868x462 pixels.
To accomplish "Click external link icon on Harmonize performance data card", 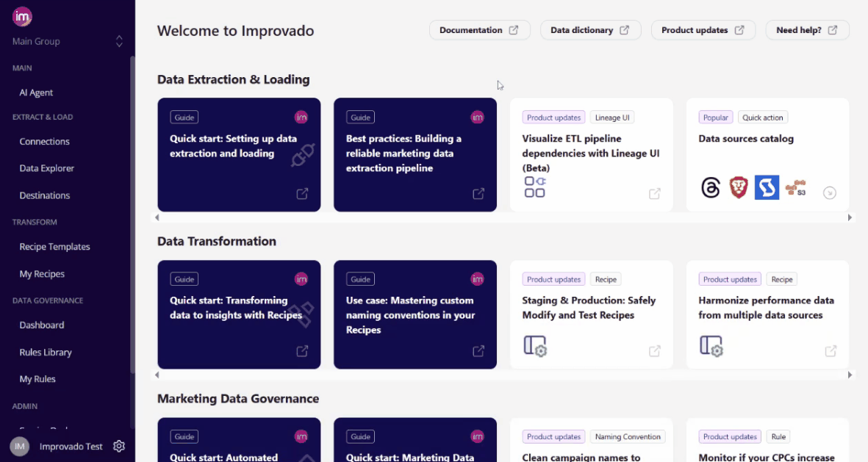I will 831,351.
